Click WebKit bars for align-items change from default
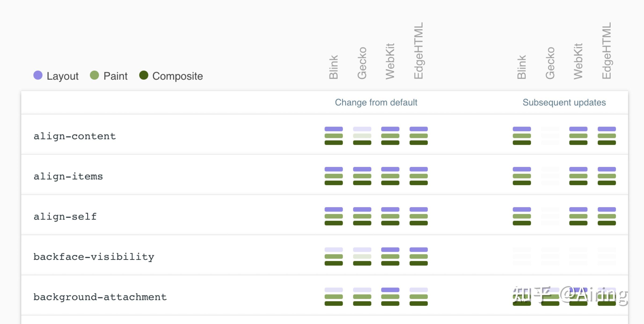 [390, 176]
